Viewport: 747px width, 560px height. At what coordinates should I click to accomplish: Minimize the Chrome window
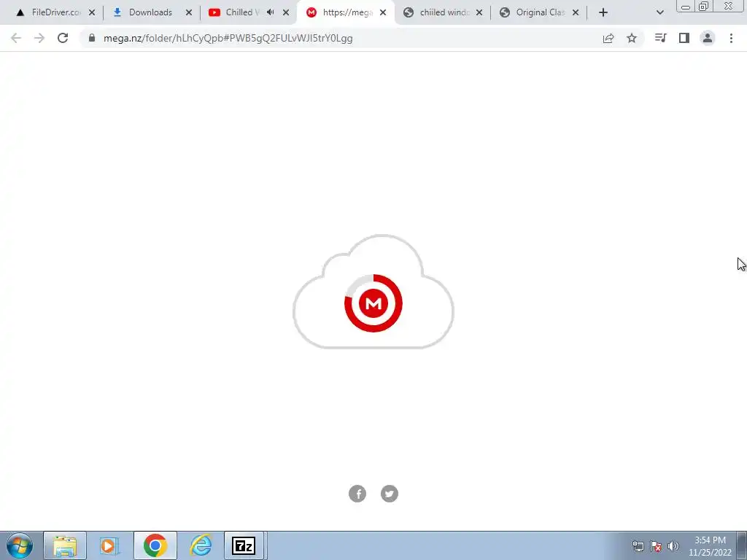point(686,7)
